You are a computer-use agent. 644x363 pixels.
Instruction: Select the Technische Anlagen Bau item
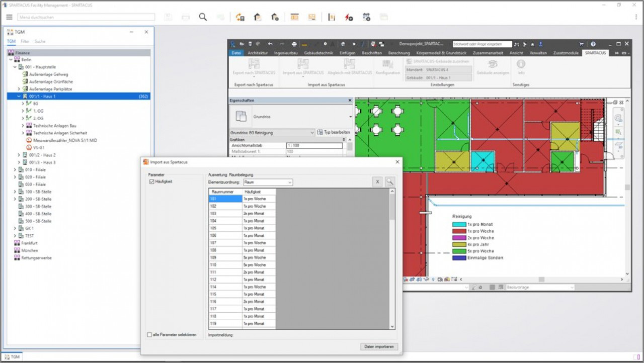tap(54, 126)
